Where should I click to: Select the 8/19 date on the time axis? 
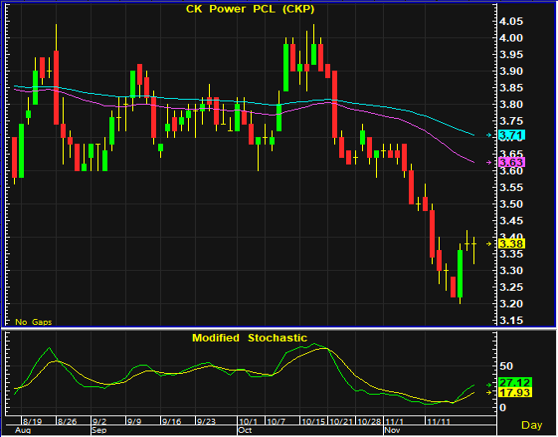tap(32, 421)
